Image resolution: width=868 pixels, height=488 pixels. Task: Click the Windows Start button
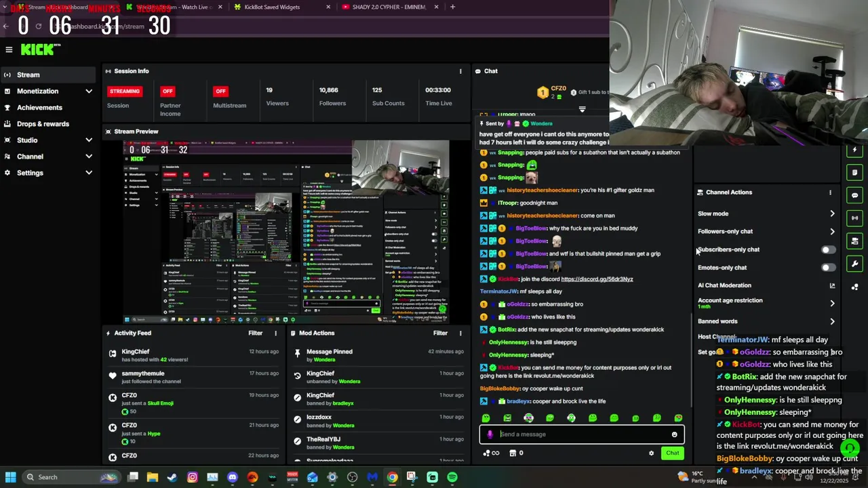coord(10,477)
